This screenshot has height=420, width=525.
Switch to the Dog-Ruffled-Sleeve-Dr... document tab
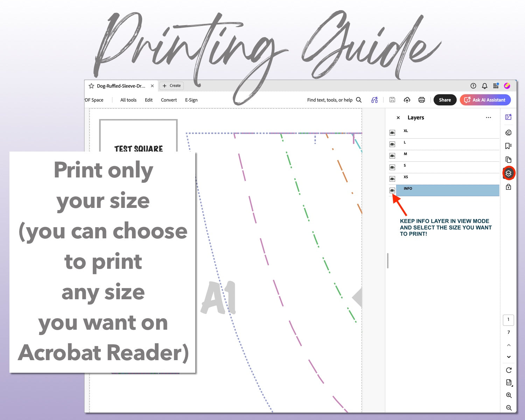[x=121, y=86]
